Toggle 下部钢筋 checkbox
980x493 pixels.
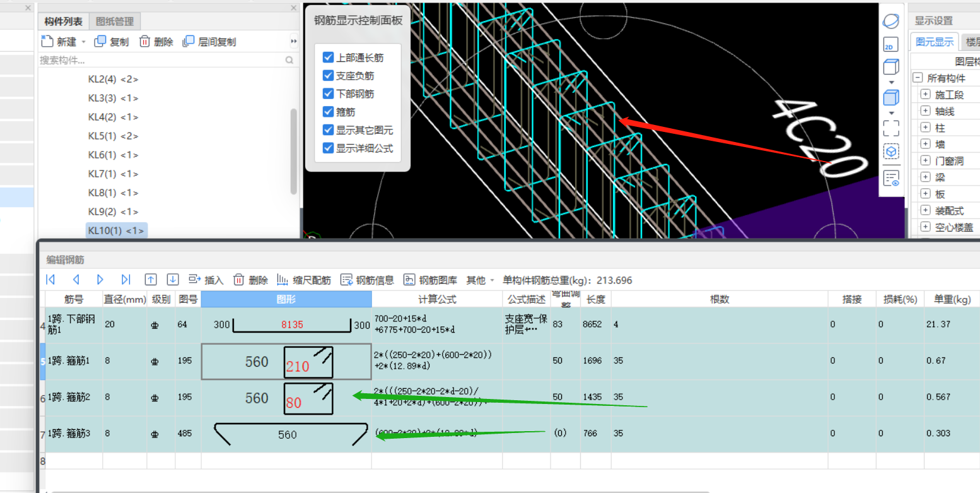(x=328, y=93)
